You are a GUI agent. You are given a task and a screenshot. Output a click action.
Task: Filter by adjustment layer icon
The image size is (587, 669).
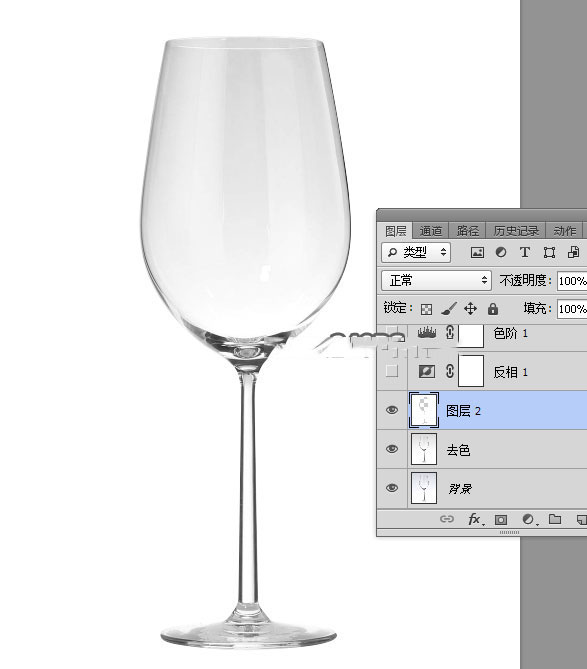coord(501,253)
